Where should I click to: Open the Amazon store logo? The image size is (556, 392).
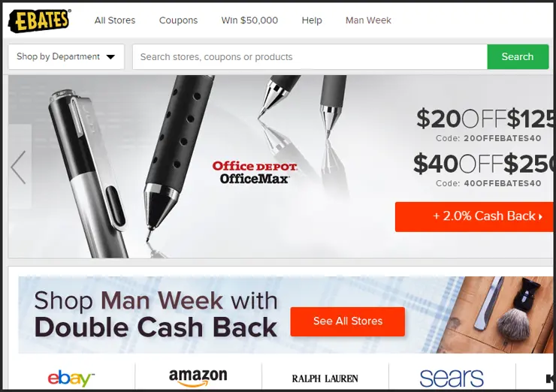coord(198,378)
